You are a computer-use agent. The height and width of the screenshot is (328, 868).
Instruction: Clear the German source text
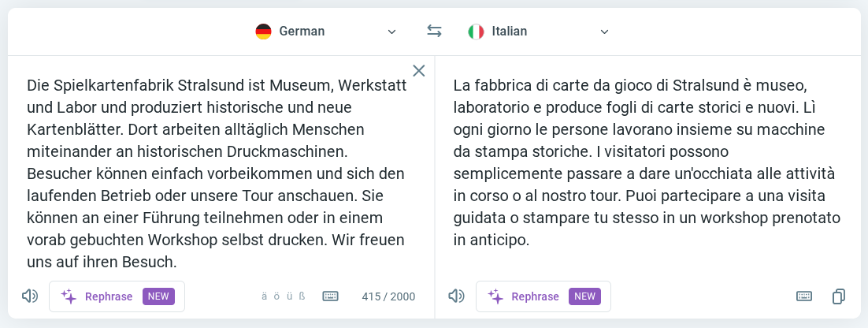tap(419, 71)
